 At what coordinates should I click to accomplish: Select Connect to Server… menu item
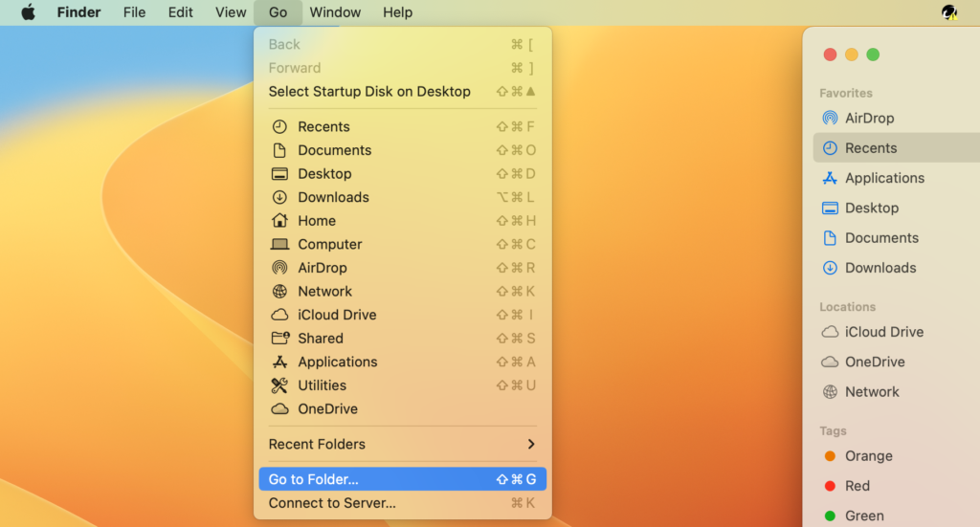coord(332,503)
